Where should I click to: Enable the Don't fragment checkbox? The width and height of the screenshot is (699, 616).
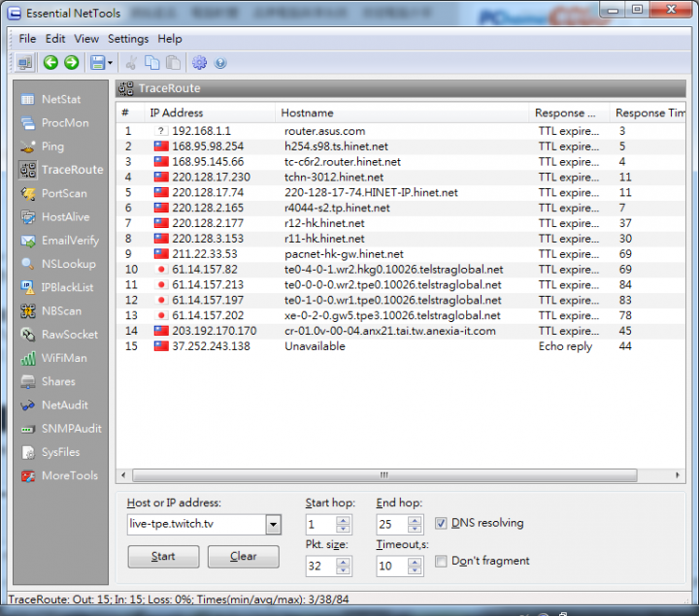click(x=441, y=561)
